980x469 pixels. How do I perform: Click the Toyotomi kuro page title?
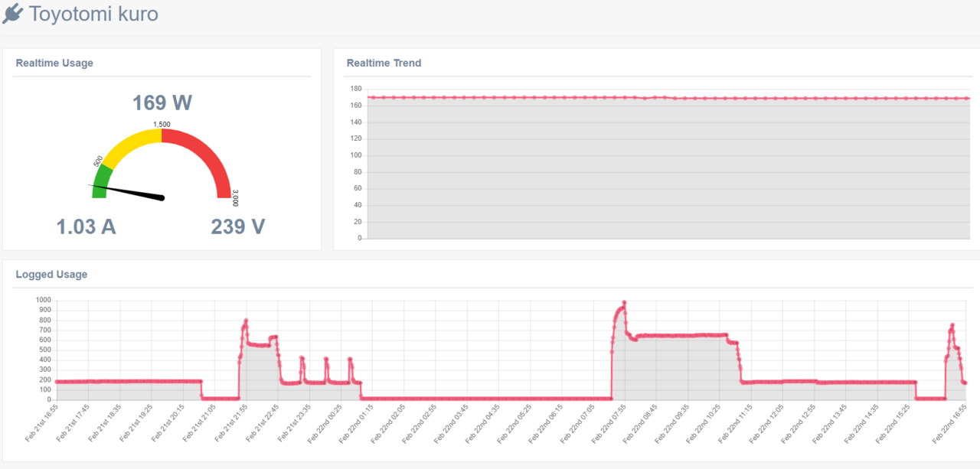[93, 14]
